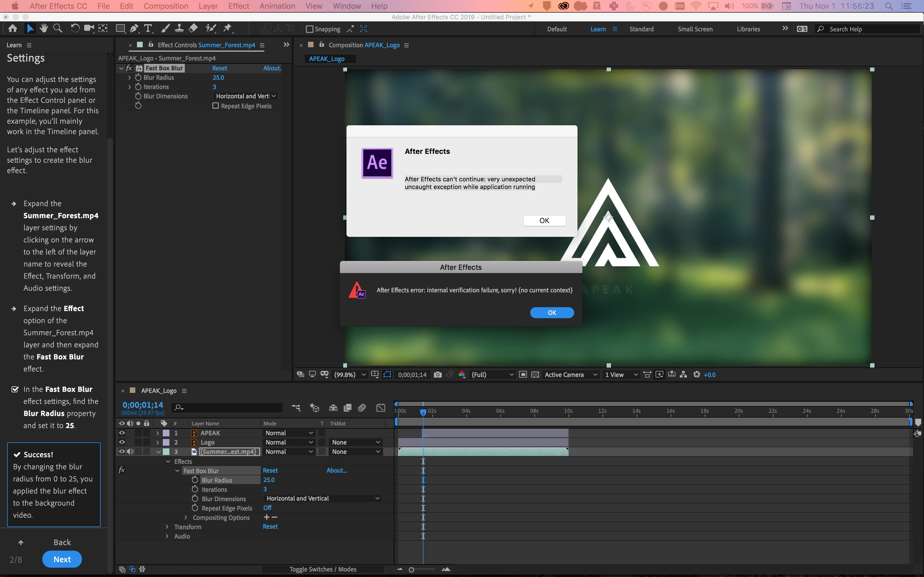The image size is (924, 577).
Task: Select the Horizontal Type tool
Action: 148,28
